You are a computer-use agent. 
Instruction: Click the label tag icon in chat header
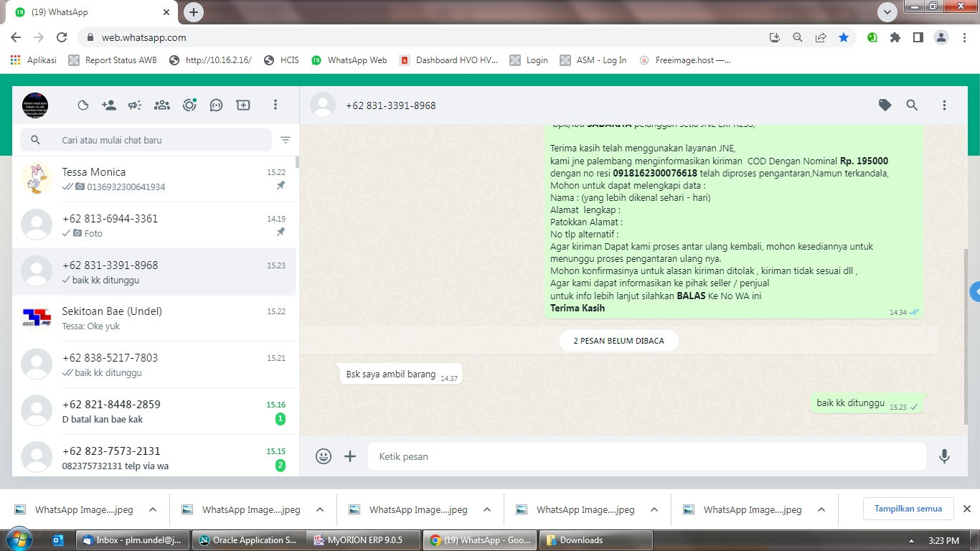click(x=885, y=105)
